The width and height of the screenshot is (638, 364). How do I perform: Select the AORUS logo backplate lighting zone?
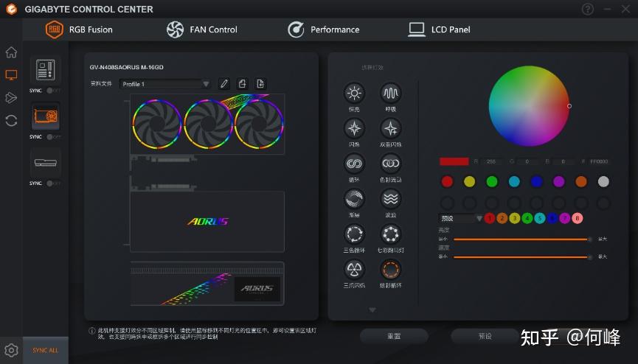click(x=207, y=222)
